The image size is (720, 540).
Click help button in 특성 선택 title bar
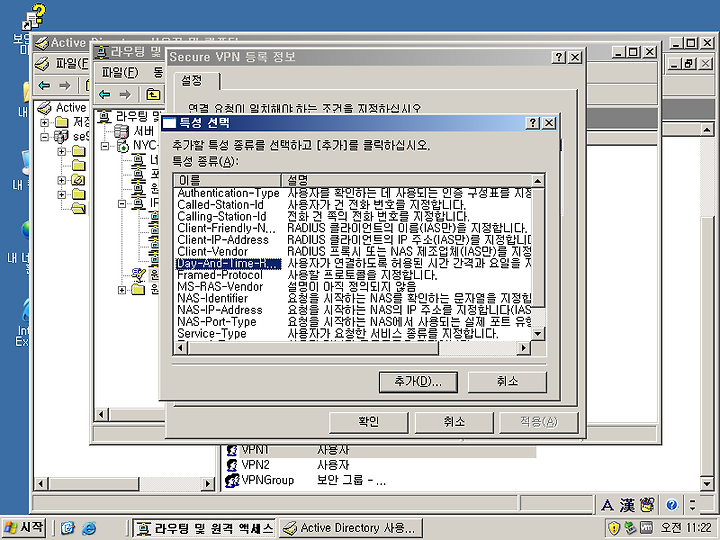[533, 123]
